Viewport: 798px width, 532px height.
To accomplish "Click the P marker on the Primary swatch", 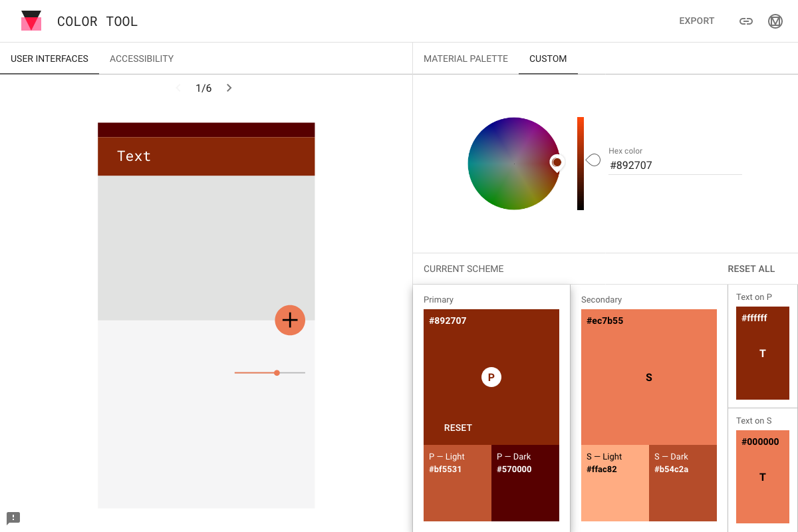I will (x=491, y=377).
